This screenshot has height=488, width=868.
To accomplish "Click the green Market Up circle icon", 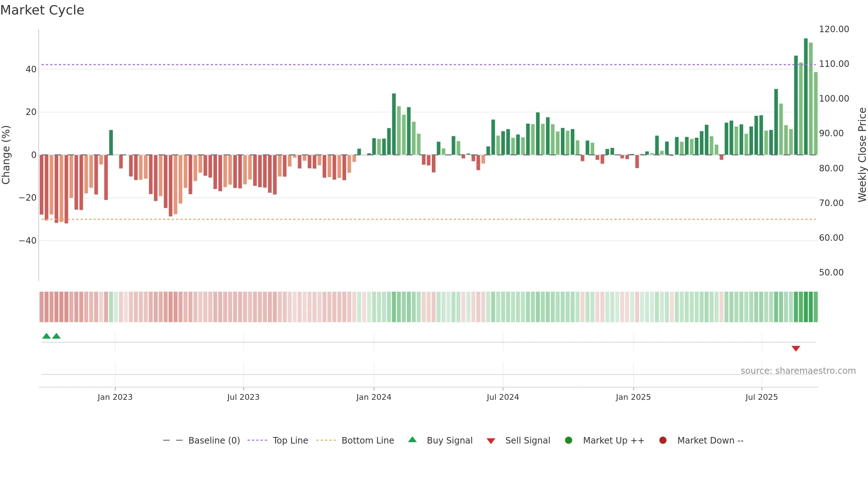I will point(569,440).
